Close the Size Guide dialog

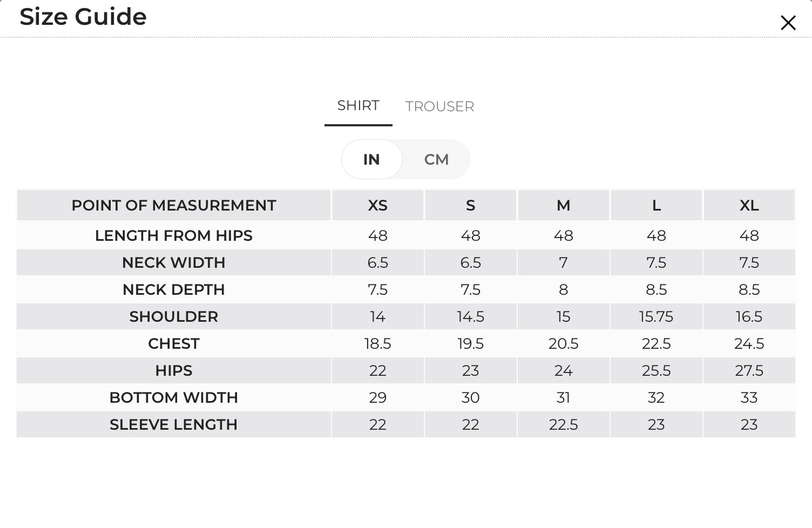coord(788,23)
